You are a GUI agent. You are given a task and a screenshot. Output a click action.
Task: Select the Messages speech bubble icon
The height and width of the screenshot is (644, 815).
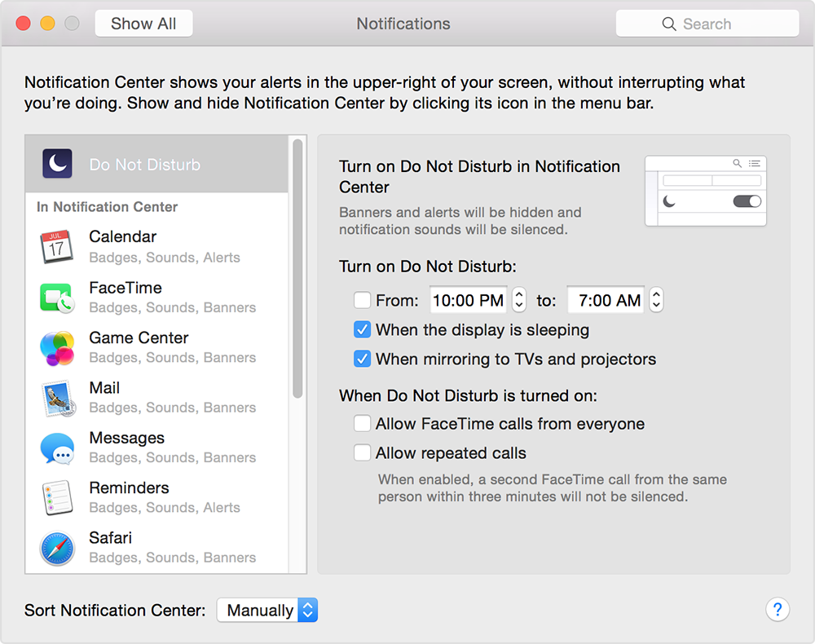tap(57, 448)
